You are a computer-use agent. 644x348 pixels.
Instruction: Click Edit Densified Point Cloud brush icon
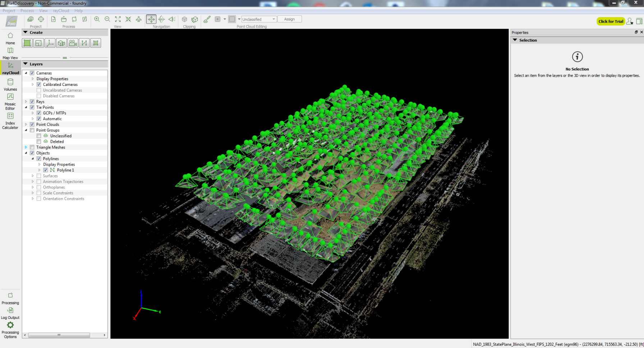[207, 19]
